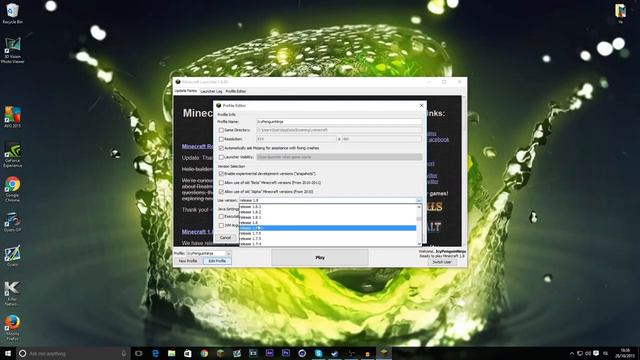Select release 1.7.5 from version list
The height and width of the screenshot is (360, 640).
[x=328, y=239]
